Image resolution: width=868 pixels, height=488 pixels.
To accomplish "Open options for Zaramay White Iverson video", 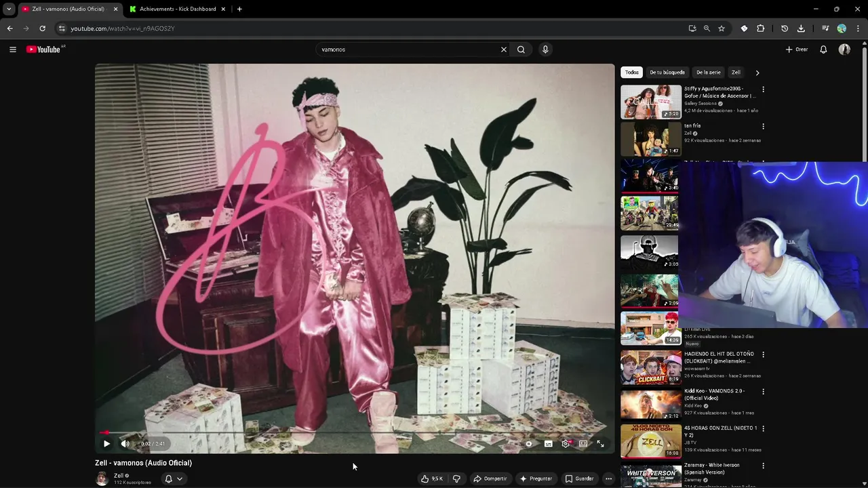I will pyautogui.click(x=763, y=466).
